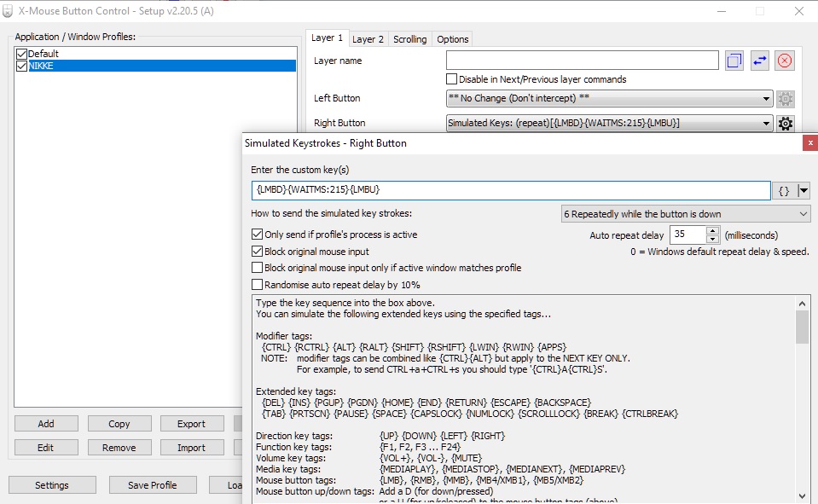
Task: Click the swap layer arrows icon
Action: 759,61
